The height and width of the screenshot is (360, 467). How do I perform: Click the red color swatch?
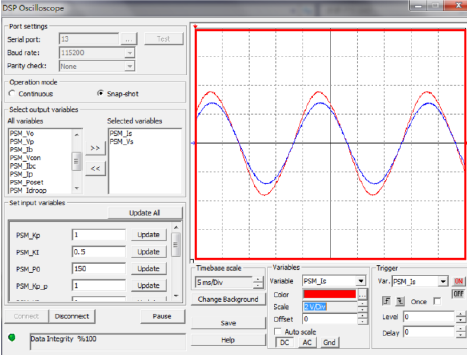pyautogui.click(x=329, y=294)
